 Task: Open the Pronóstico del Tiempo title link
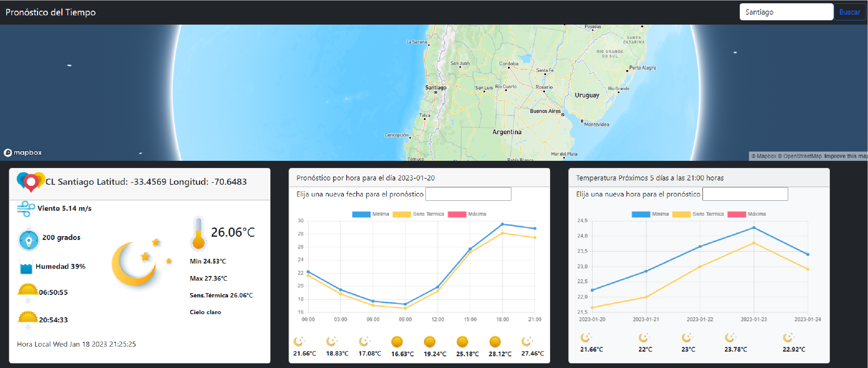[51, 12]
